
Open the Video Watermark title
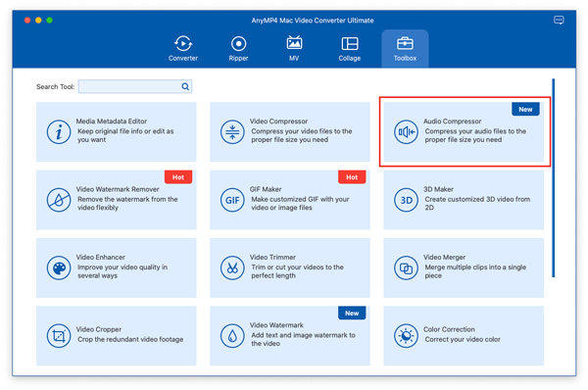(x=276, y=324)
